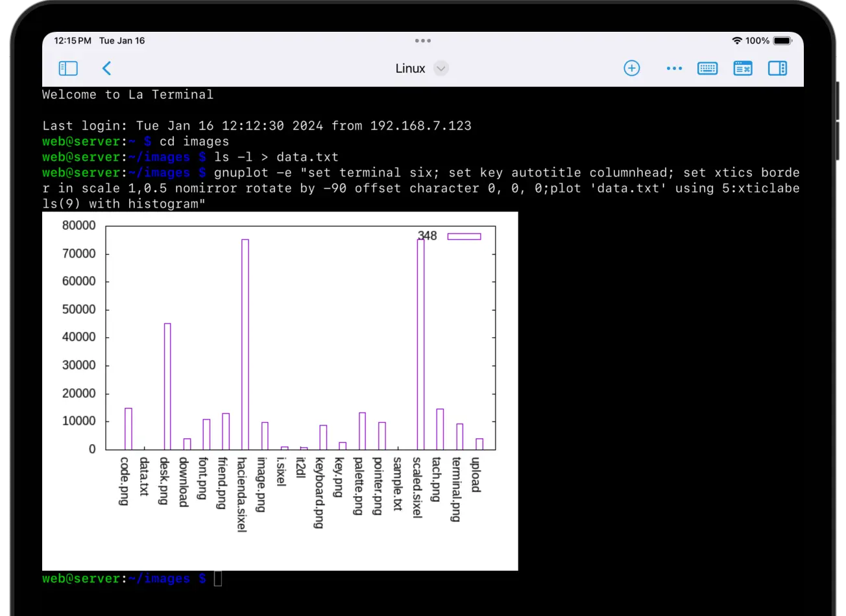Open the snippets command window icon
The height and width of the screenshot is (616, 846).
coord(743,68)
